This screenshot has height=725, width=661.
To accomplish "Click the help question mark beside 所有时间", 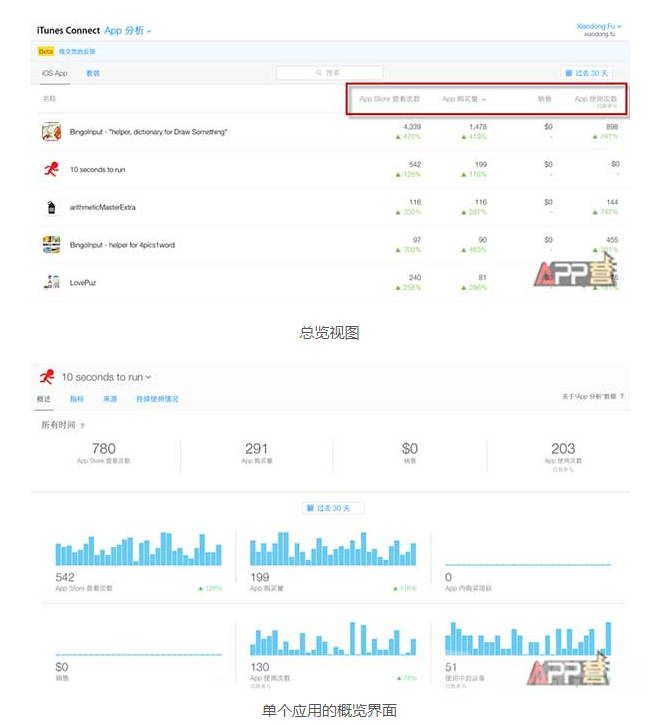I will 82,425.
